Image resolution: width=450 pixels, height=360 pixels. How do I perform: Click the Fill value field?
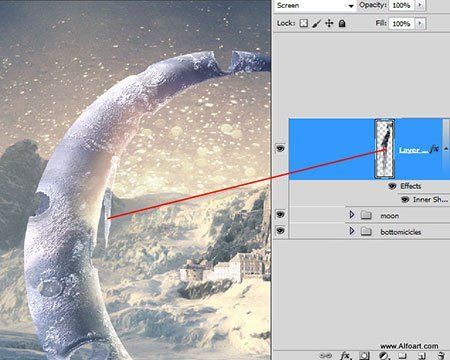401,23
